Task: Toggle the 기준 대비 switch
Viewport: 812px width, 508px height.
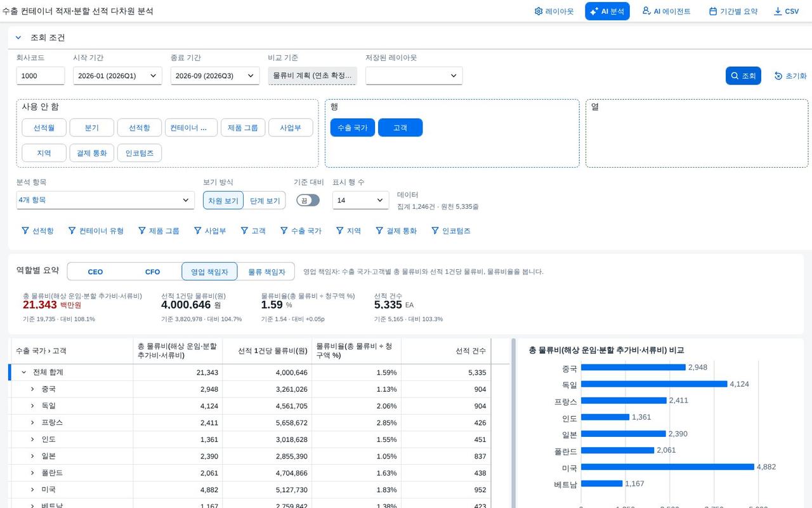Action: point(308,200)
